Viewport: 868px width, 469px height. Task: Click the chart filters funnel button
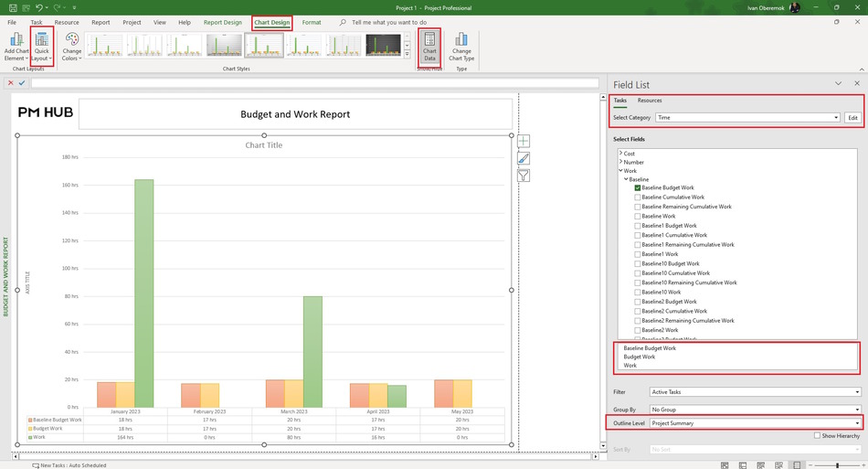click(524, 176)
